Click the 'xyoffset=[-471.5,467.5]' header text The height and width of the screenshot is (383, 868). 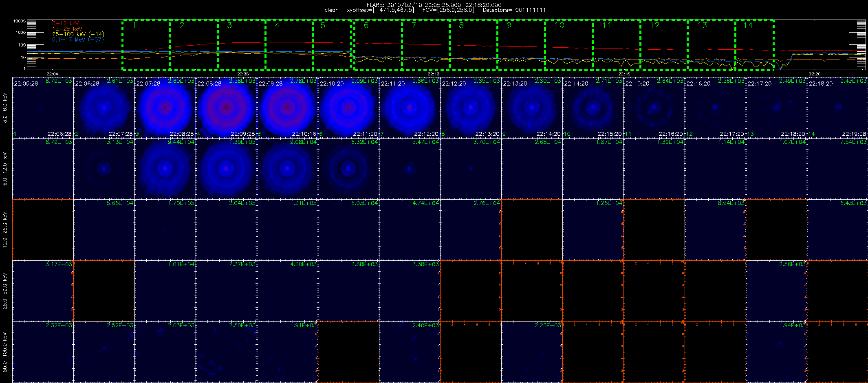click(x=381, y=10)
